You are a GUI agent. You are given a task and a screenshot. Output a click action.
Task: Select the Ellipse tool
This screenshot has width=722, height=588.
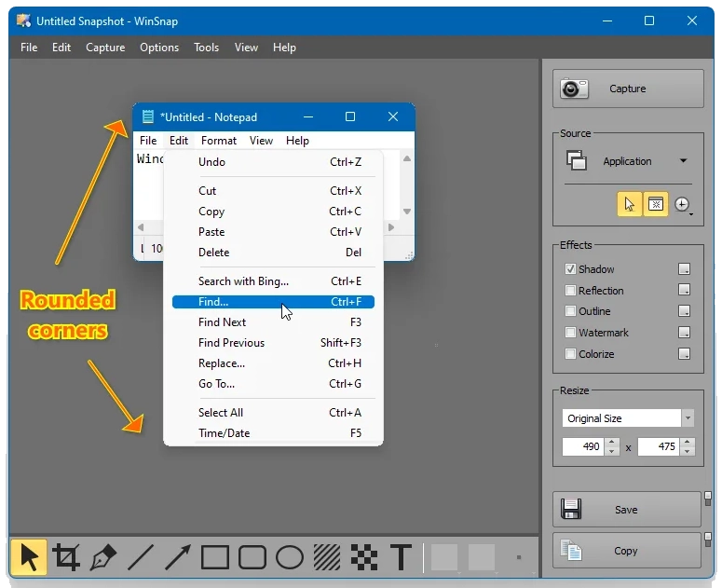pyautogui.click(x=290, y=557)
